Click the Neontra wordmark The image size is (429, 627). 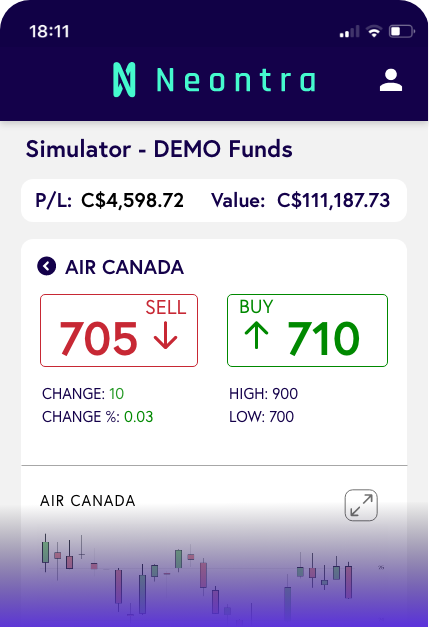pos(236,80)
